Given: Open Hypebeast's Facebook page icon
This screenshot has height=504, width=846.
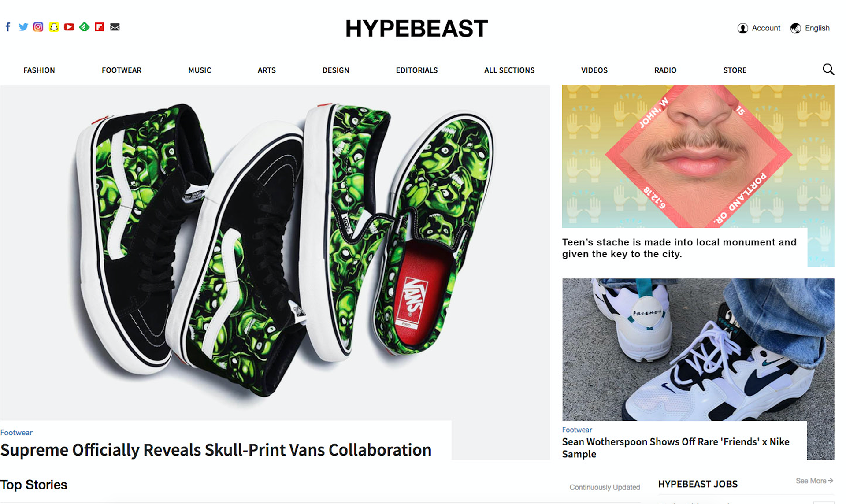Looking at the screenshot, I should (8, 27).
